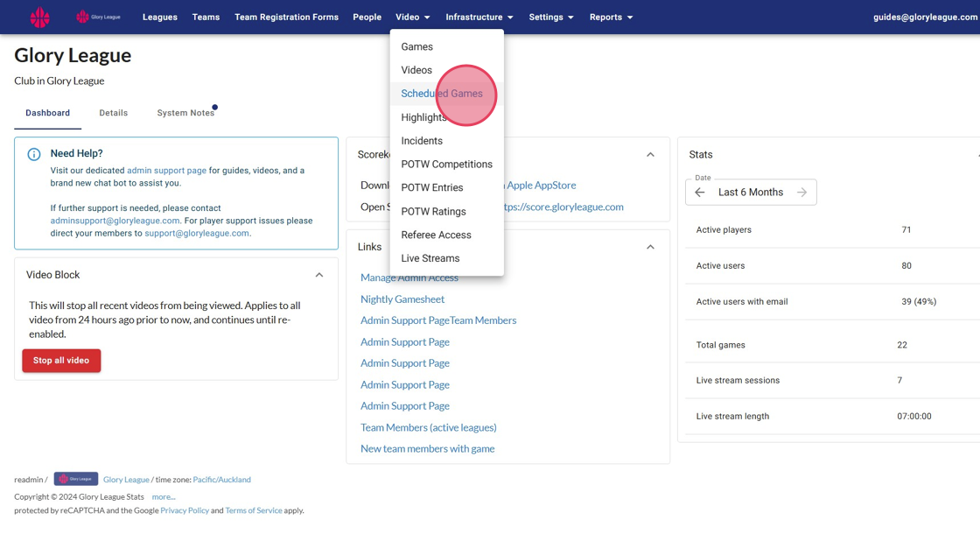Select Scheduled Games from the Video menu

[x=447, y=94]
